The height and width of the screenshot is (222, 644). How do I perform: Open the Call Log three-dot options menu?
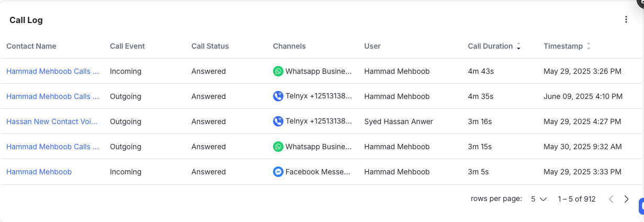coord(626,20)
